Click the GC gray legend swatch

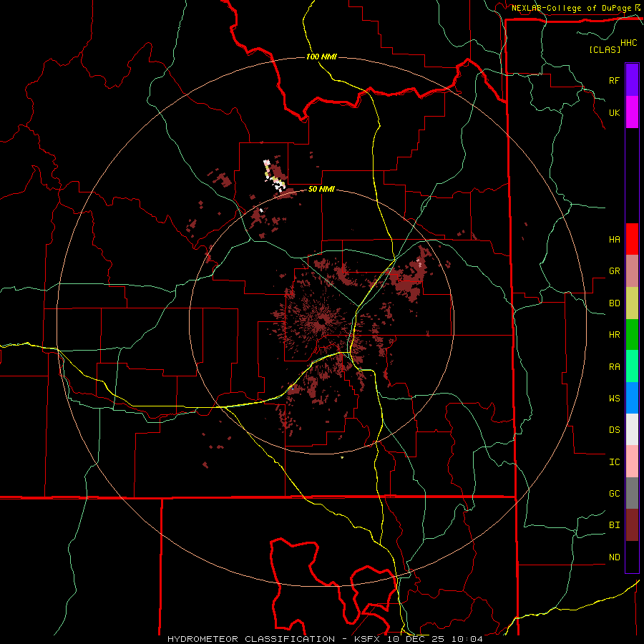(632, 493)
